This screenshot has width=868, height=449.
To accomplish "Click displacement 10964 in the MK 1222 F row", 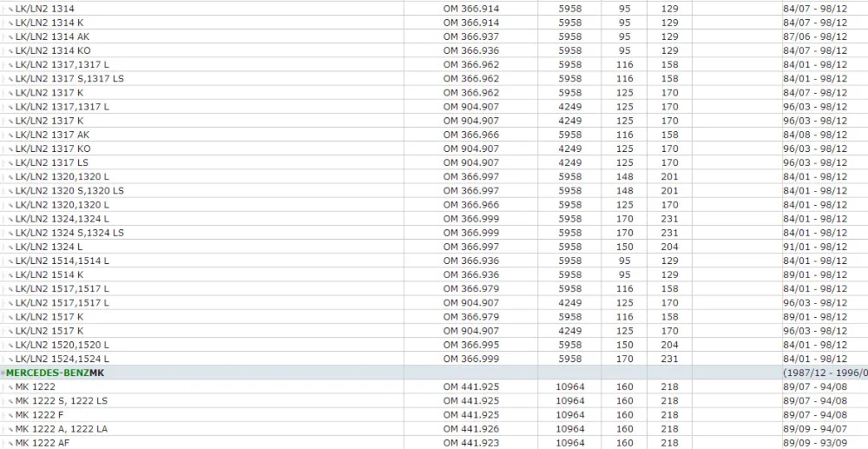I will coord(569,415).
